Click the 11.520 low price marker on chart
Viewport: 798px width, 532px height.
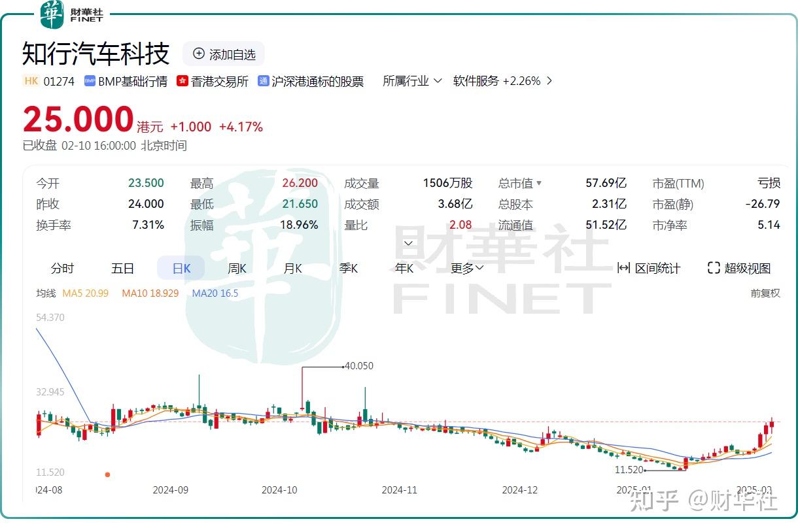629,470
